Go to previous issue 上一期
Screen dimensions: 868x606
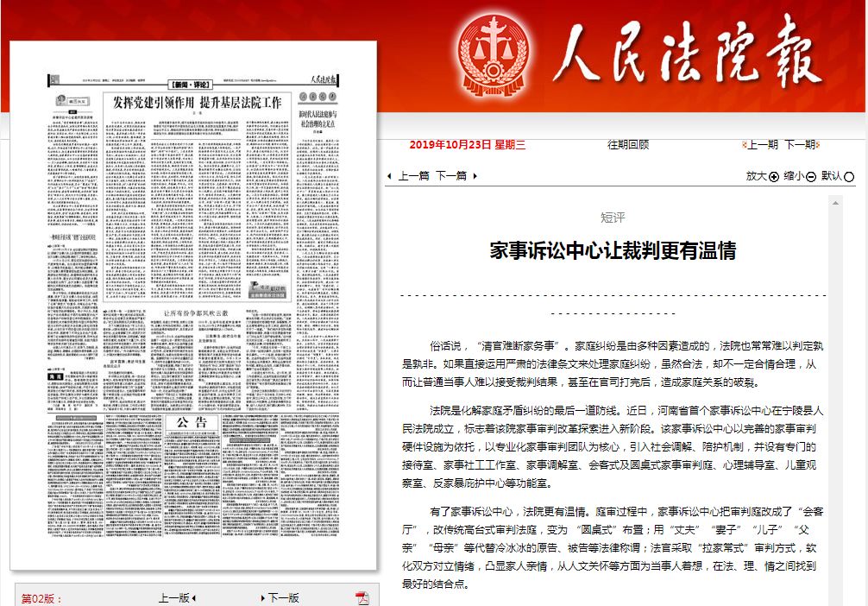762,144
